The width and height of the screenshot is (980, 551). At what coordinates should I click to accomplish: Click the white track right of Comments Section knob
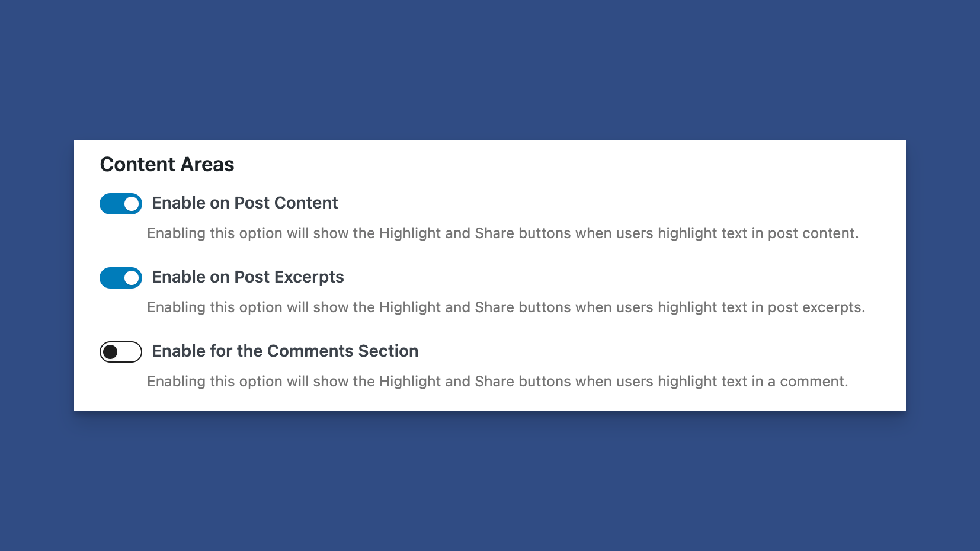[130, 352]
